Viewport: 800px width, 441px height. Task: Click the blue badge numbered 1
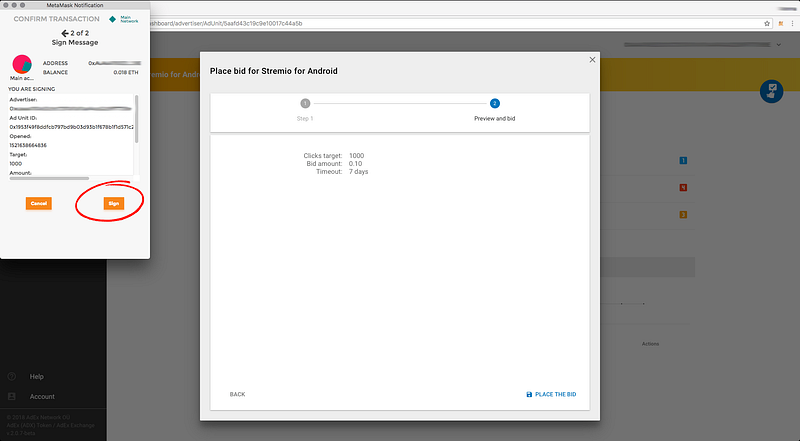683,160
